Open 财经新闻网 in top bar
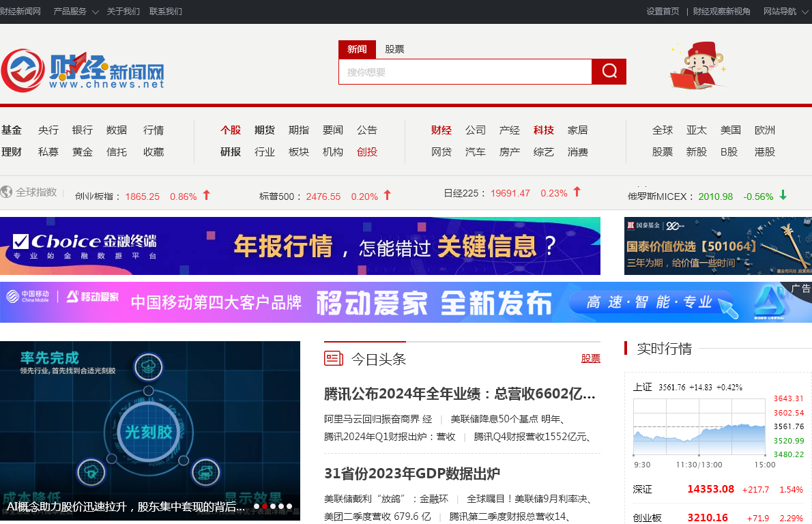 20,12
